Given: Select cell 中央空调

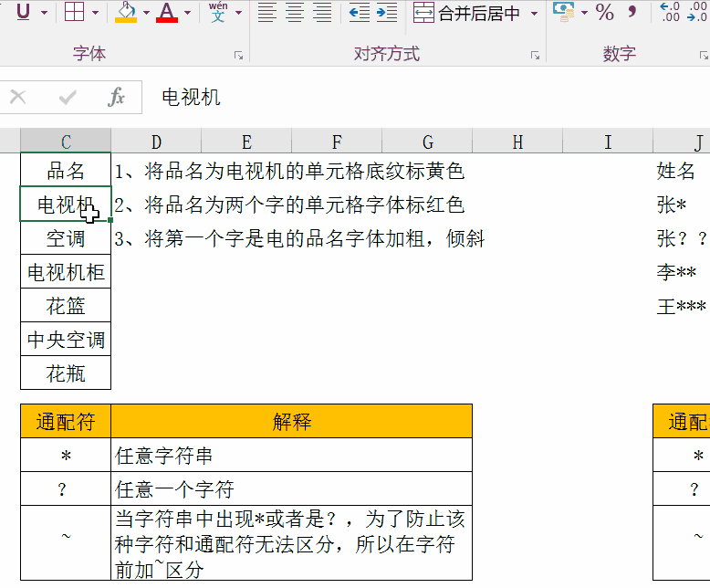Looking at the screenshot, I should tap(66, 340).
